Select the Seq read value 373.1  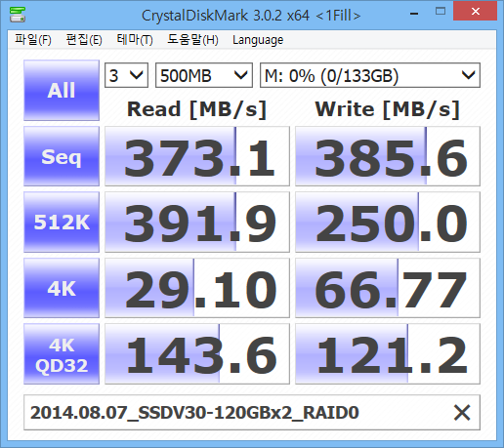pyautogui.click(x=197, y=156)
